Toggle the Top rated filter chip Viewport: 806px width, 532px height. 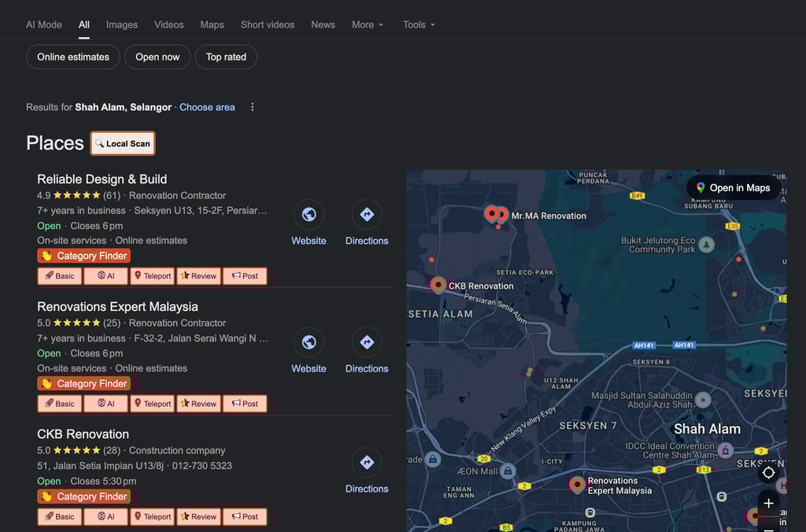pos(226,57)
